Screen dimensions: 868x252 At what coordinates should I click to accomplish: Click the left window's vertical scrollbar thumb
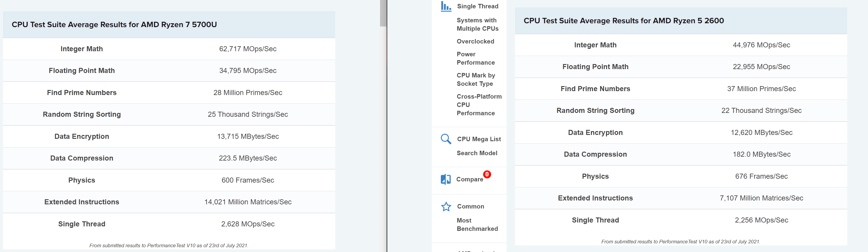[383, 13]
